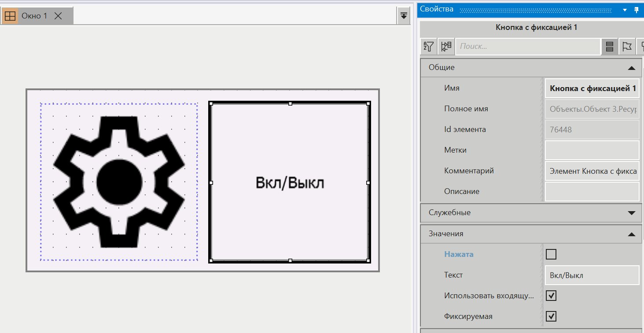This screenshot has height=333, width=644.
Task: Click the Поиск search field
Action: click(x=527, y=46)
